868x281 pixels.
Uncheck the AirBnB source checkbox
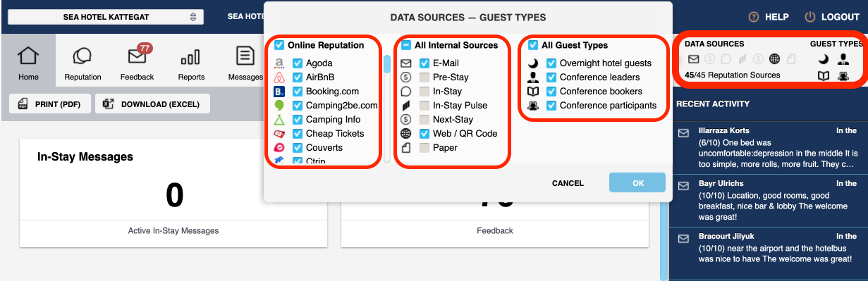click(x=298, y=77)
